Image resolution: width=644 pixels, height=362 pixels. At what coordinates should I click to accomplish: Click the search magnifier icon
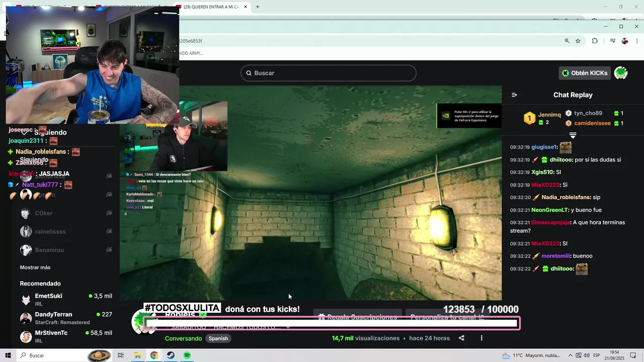[249, 73]
